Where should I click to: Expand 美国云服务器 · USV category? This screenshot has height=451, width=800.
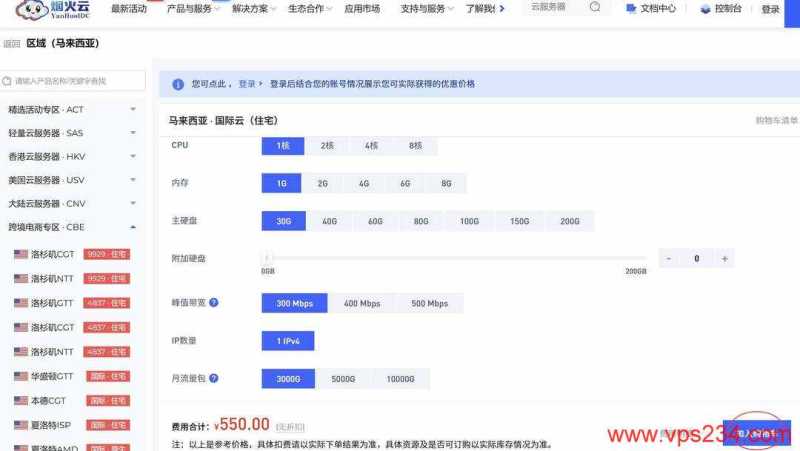click(x=71, y=180)
